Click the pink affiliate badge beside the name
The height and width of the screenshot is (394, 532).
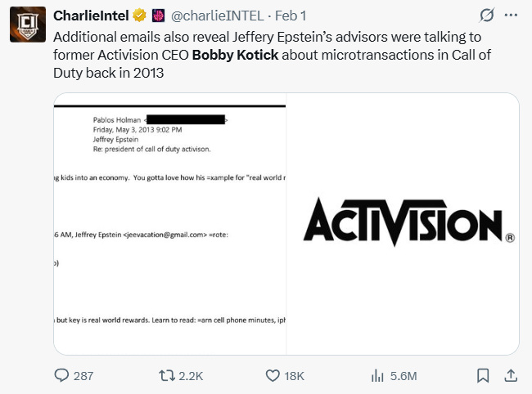click(x=160, y=16)
